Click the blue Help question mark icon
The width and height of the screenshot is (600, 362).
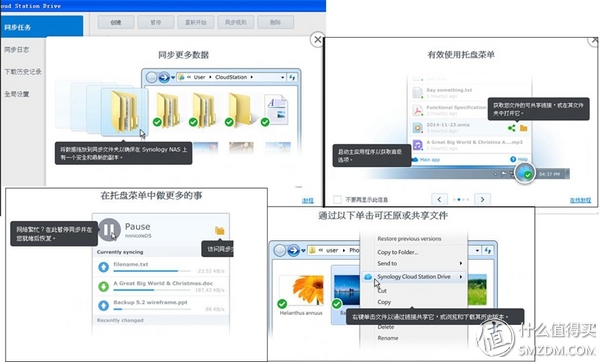(513, 159)
